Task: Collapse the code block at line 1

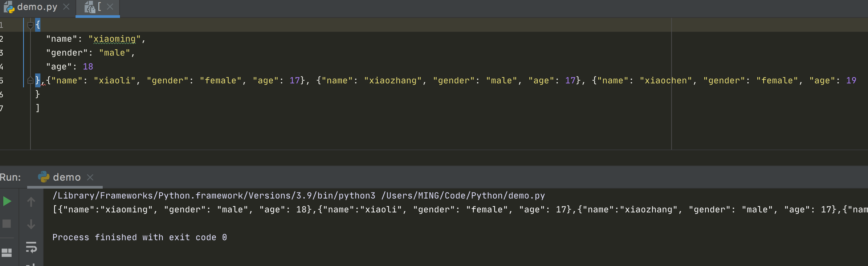Action: pos(30,25)
